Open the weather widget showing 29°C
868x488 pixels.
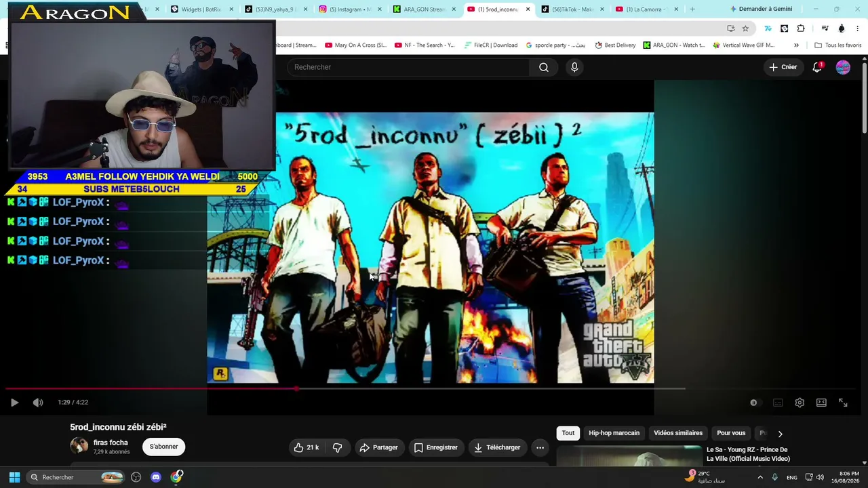[x=704, y=477]
